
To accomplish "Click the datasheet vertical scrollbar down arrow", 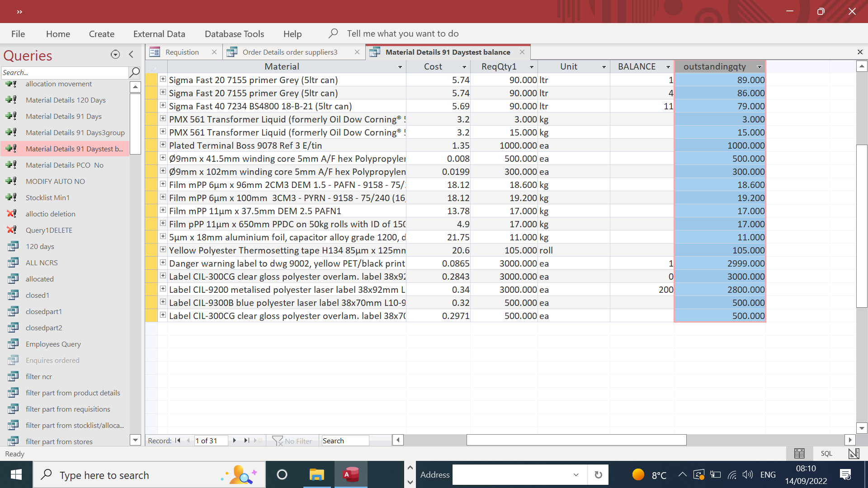I will [862, 428].
